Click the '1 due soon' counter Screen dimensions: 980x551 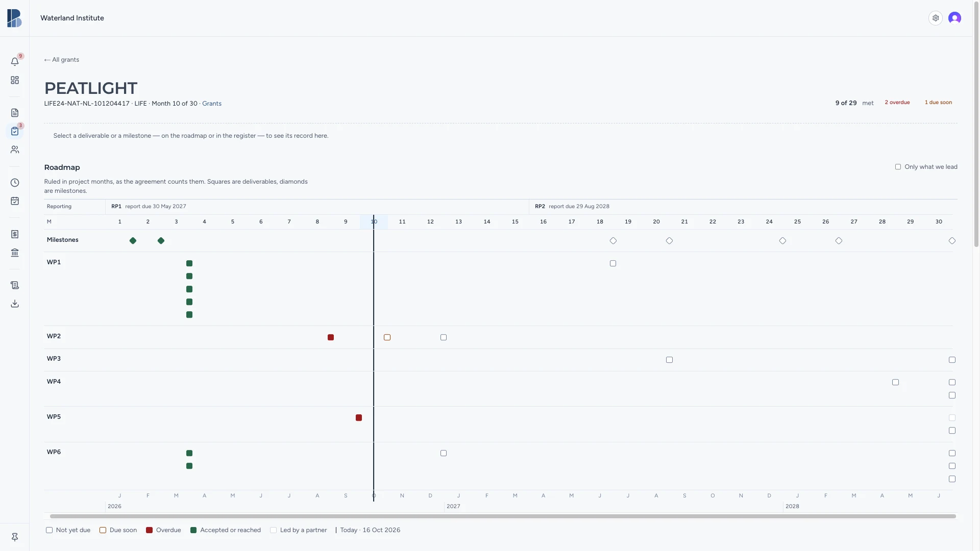[x=938, y=103]
